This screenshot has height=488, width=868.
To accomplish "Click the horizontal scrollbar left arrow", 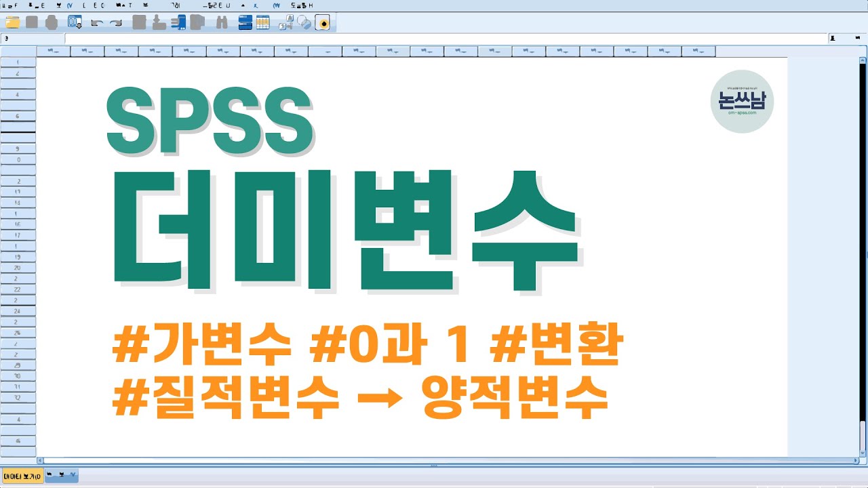I will [x=40, y=461].
